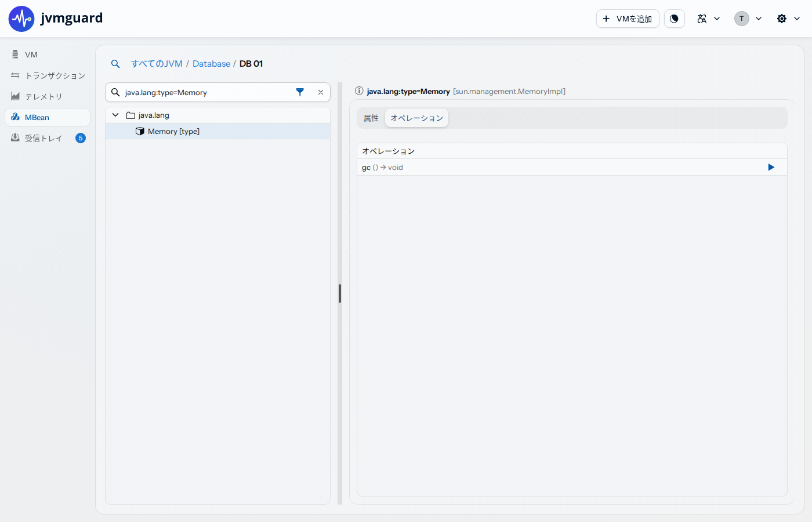
Task: Click the DB 01 breadcrumb text
Action: click(x=251, y=64)
